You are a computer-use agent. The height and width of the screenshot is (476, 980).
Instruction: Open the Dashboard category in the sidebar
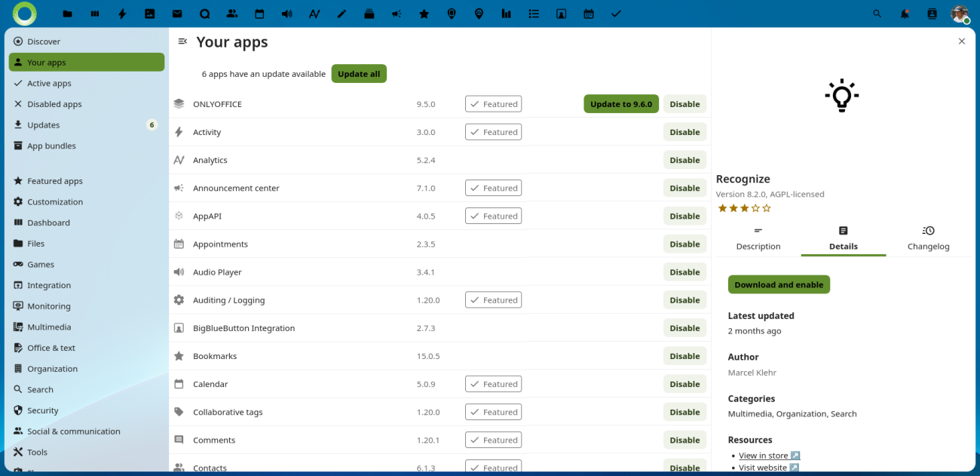click(x=87, y=223)
